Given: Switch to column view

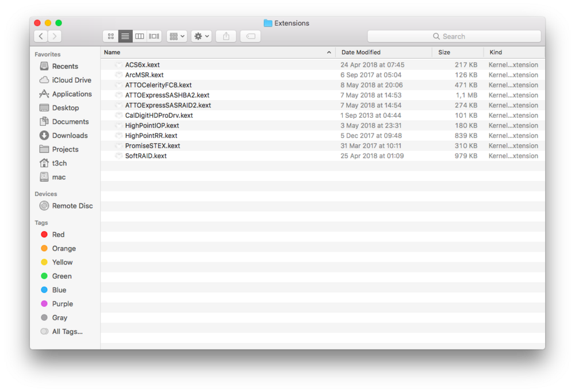Looking at the screenshot, I should coord(140,36).
